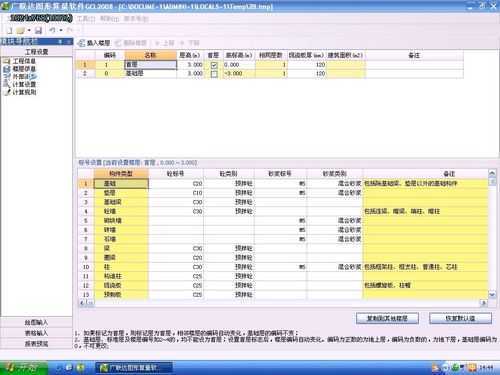The image size is (500, 375).
Task: Toggle the 首层 checkbox in floor row 1
Action: coord(214,65)
